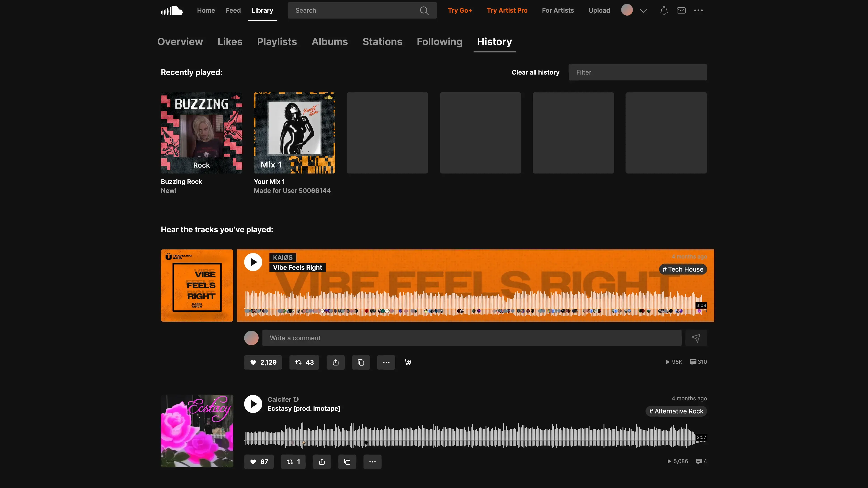Click the SoundCloud logo
The image size is (868, 488).
pos(172,10)
